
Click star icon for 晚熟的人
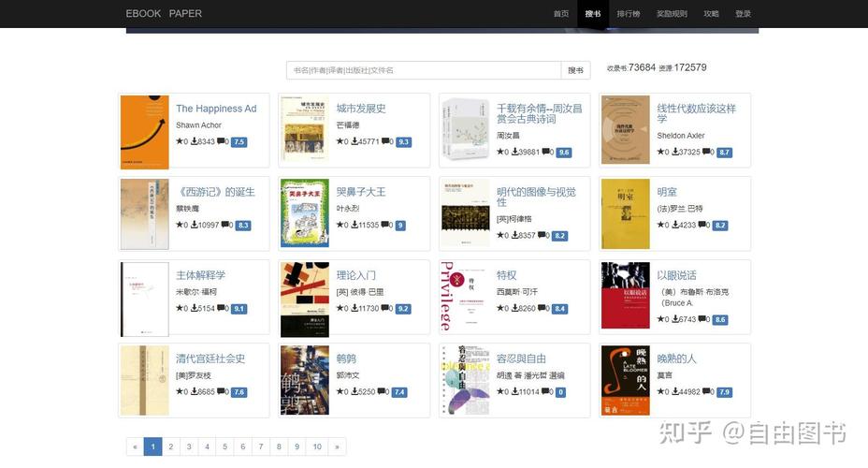[660, 391]
